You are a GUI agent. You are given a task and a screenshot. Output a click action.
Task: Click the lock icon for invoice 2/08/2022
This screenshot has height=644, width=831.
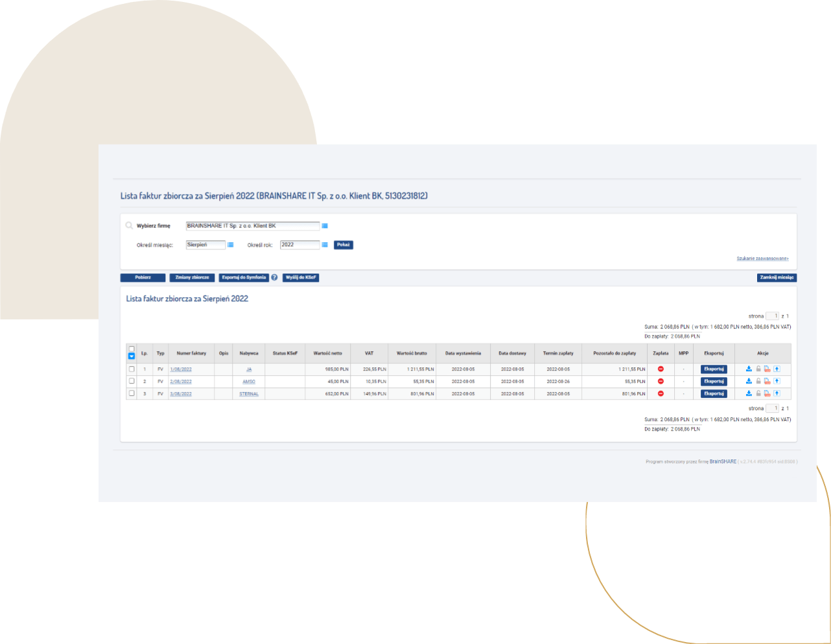[x=758, y=382]
